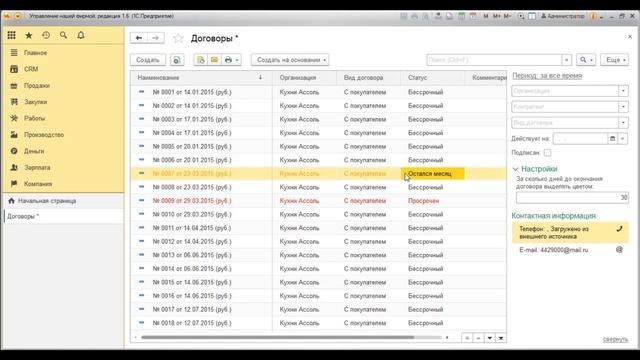This screenshot has height=360, width=640.
Task: Click the @ icon beside E-mail
Action: pyautogui.click(x=620, y=250)
